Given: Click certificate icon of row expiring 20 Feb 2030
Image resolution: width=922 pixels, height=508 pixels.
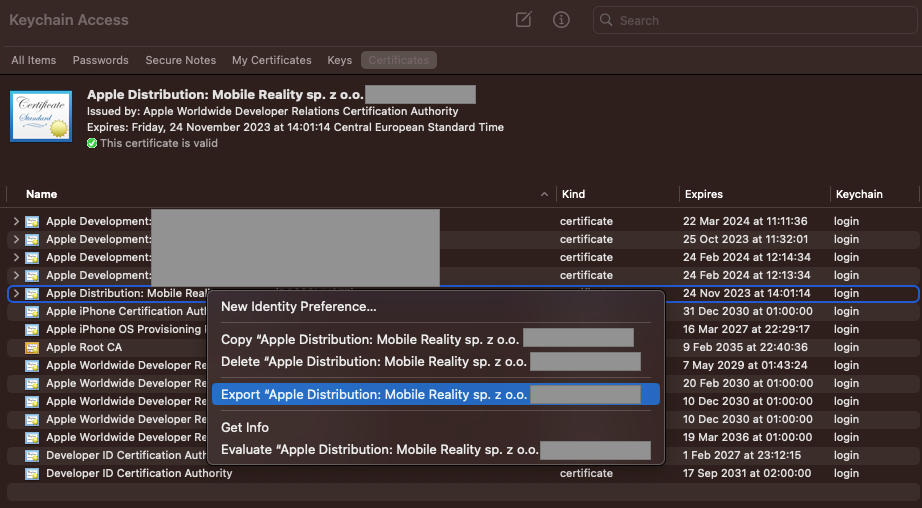Looking at the screenshot, I should pos(32,384).
